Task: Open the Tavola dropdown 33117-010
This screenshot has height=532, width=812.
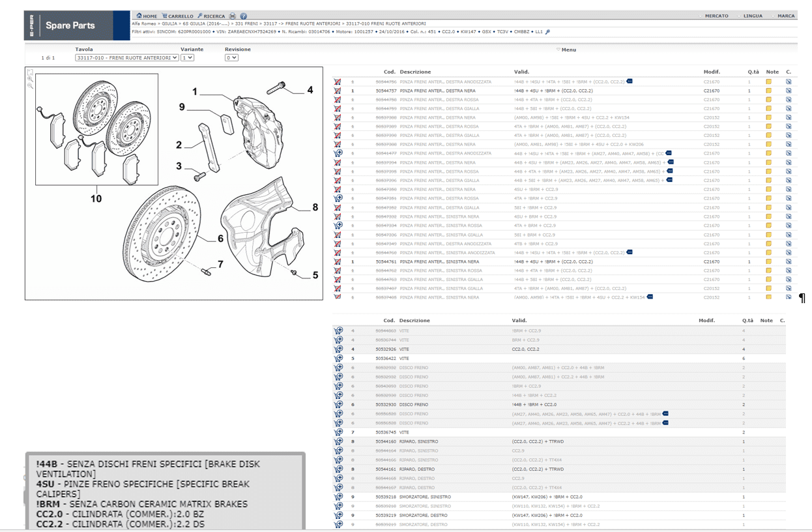Action: pyautogui.click(x=126, y=57)
